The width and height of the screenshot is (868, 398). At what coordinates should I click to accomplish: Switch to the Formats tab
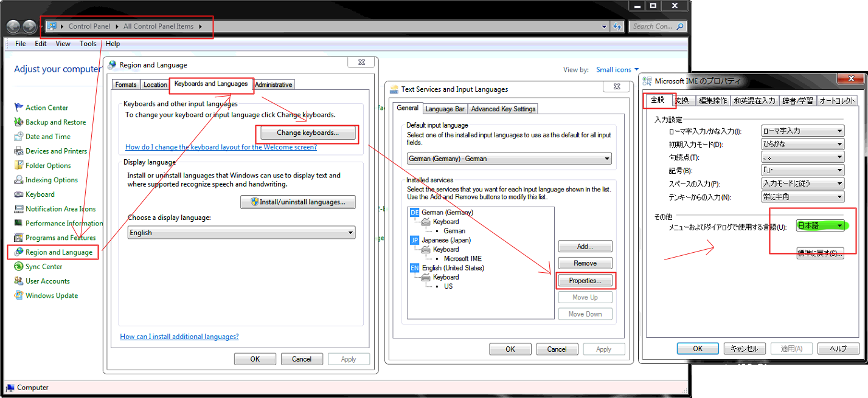click(x=126, y=85)
